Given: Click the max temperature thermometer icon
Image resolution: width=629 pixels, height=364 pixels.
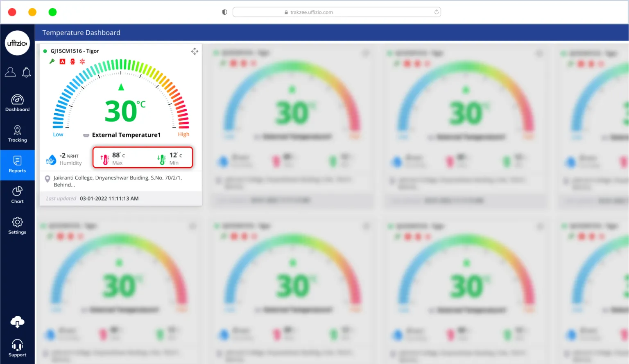Looking at the screenshot, I should [105, 159].
